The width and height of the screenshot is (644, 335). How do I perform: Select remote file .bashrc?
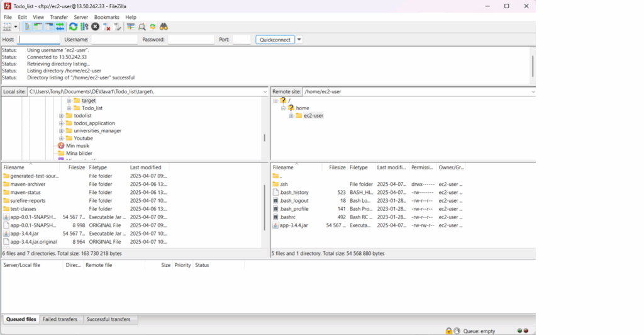pyautogui.click(x=287, y=217)
